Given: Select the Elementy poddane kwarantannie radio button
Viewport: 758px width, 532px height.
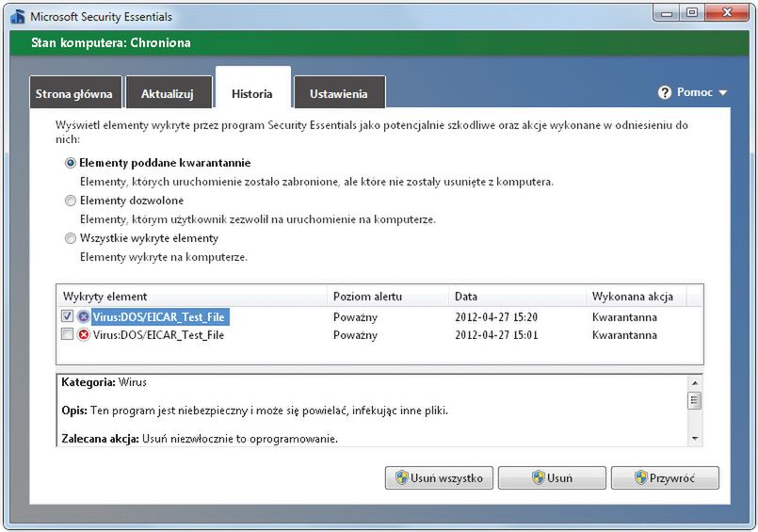Looking at the screenshot, I should tap(71, 163).
